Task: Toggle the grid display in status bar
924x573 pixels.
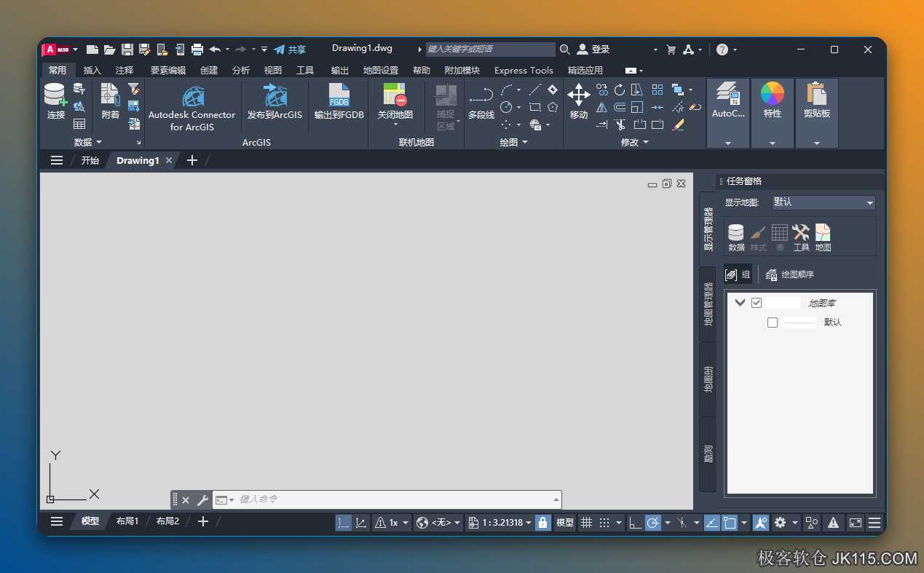Action: pyautogui.click(x=586, y=523)
